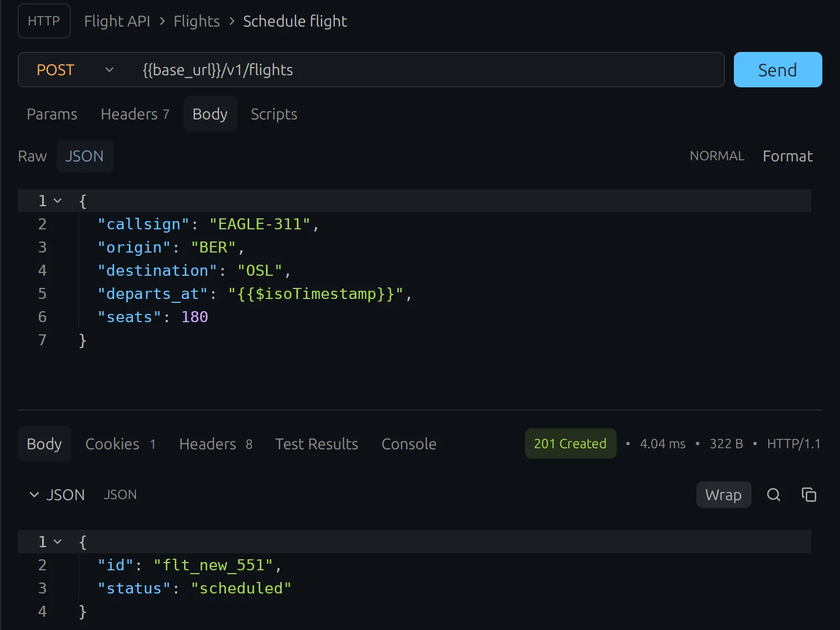Viewport: 840px width, 630px height.
Task: Click the HTTP protocol badge
Action: [44, 21]
